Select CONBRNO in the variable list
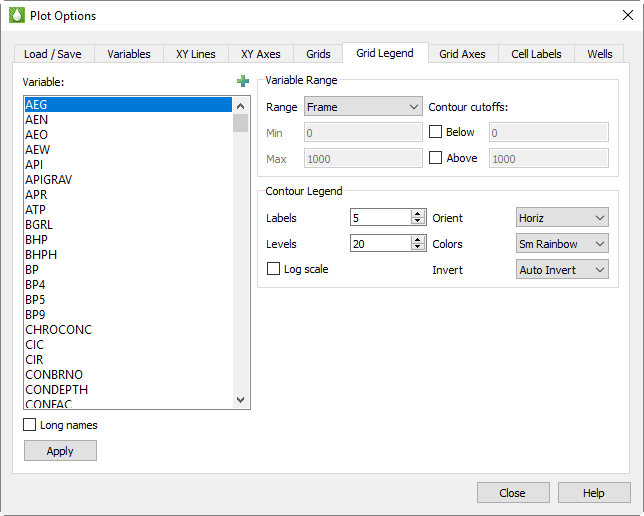Viewport: 644px width, 516px height. 128,374
